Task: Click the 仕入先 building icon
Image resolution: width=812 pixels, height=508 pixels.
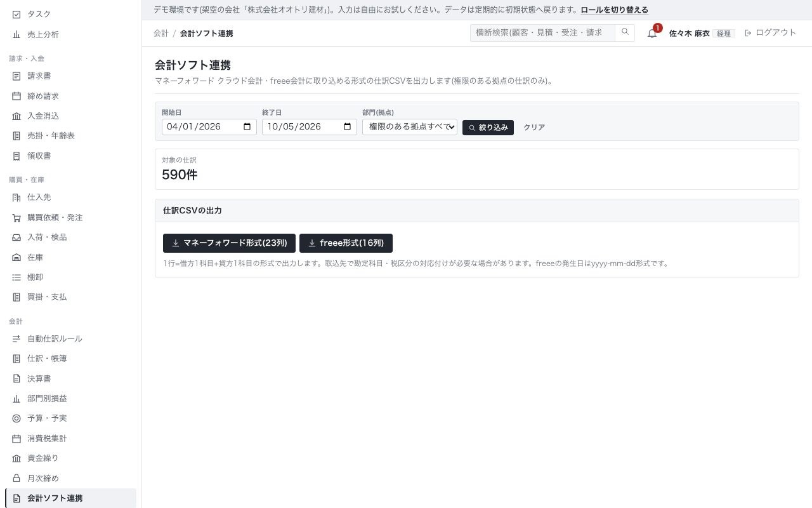Action: pyautogui.click(x=16, y=197)
